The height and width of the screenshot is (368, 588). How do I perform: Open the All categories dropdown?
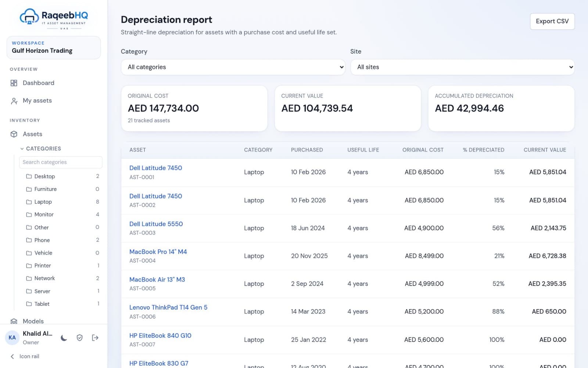[233, 67]
